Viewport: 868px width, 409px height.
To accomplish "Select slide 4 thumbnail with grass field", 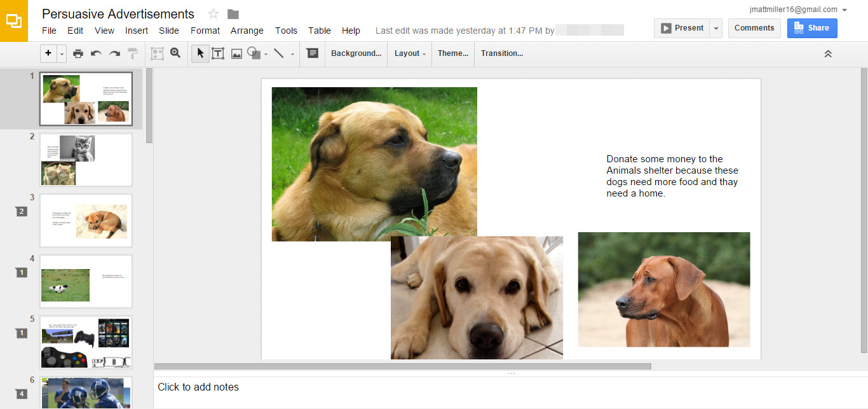I will pos(86,281).
